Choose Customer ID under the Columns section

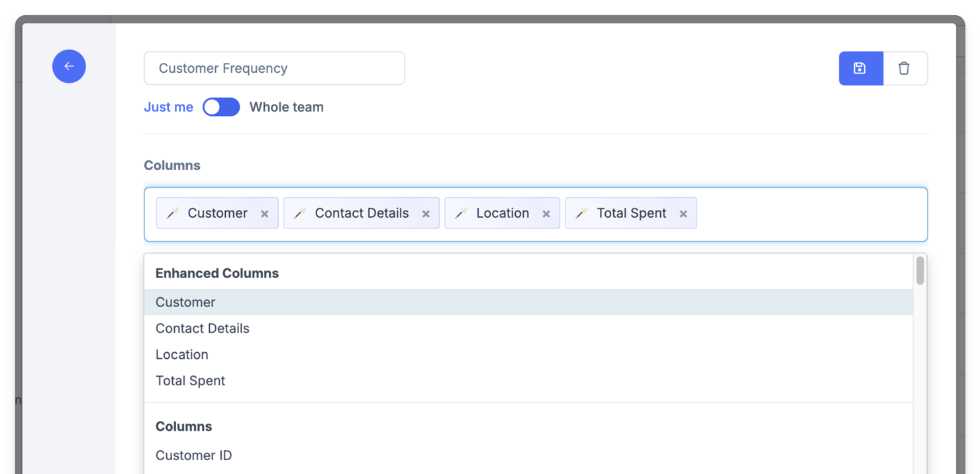coord(193,455)
